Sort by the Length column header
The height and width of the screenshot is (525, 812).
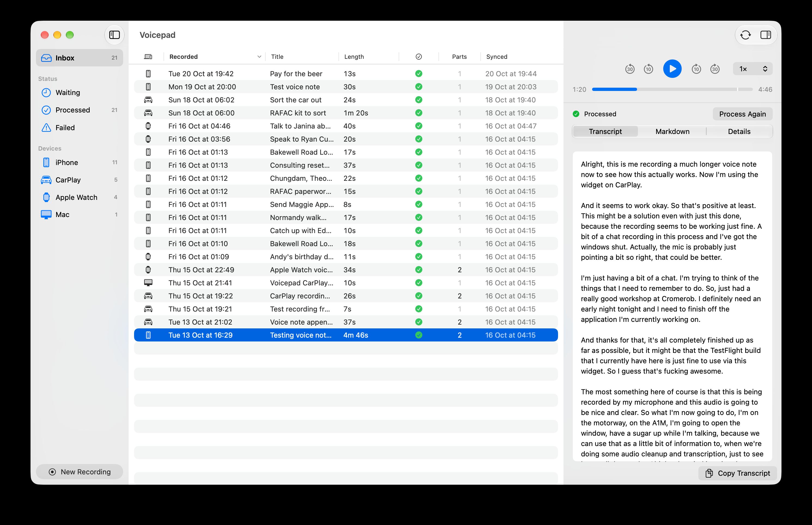[x=369, y=57]
